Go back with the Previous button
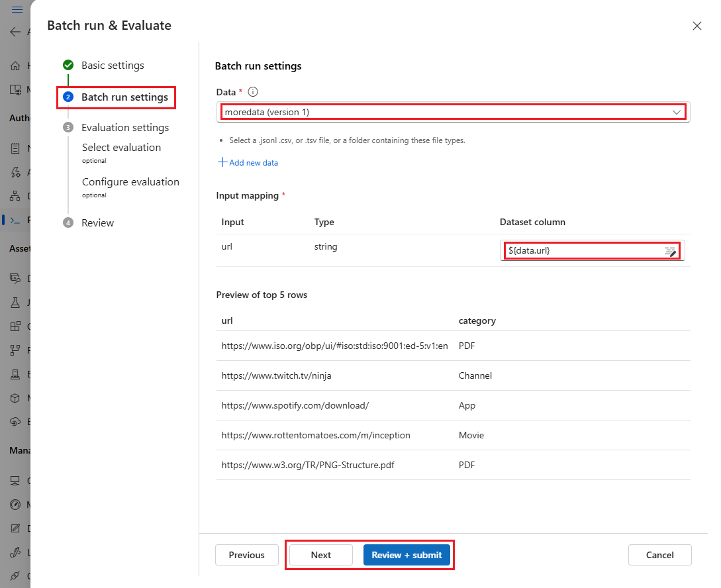Screen dimensions: 721x588 (x=246, y=555)
